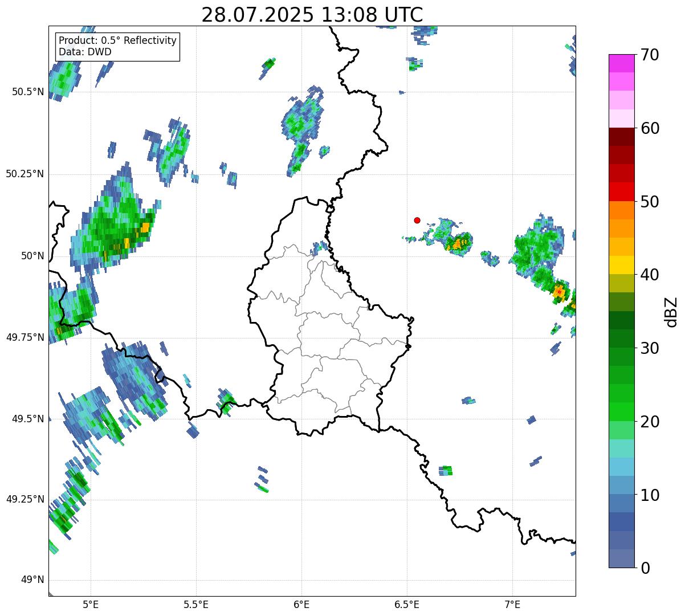Image resolution: width=685 pixels, height=616 pixels.
Task: Pick the topmost magenta colorbar segment
Action: pyautogui.click(x=621, y=63)
